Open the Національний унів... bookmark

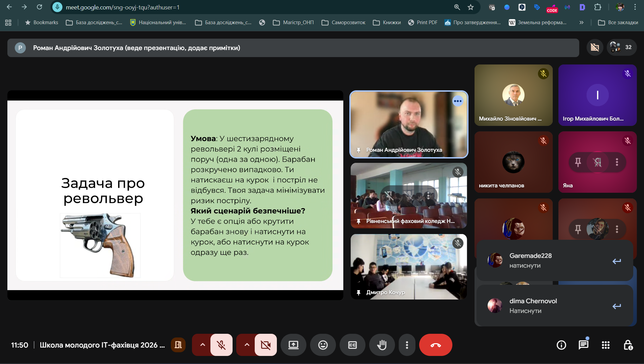158,22
